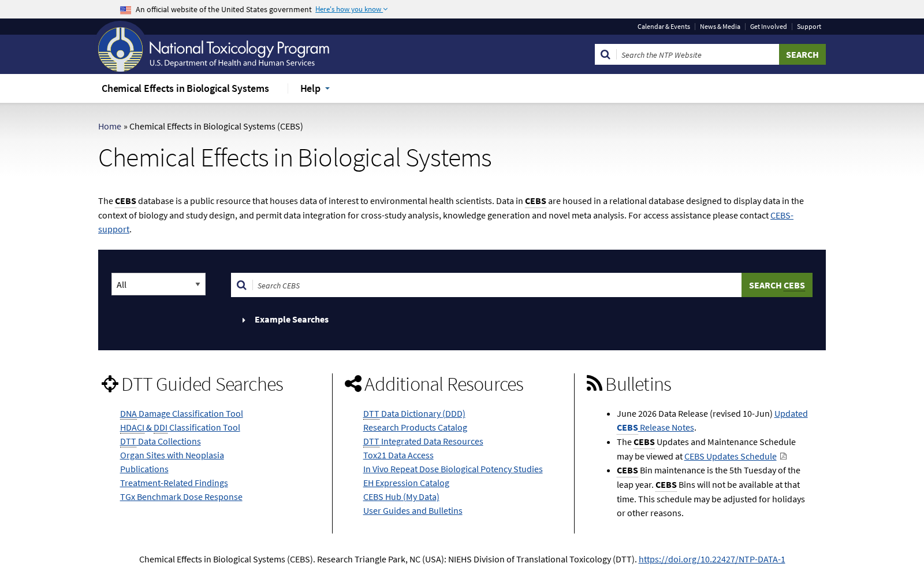Click the Bulletins heading text
The width and height of the screenshot is (924, 578).
click(638, 384)
